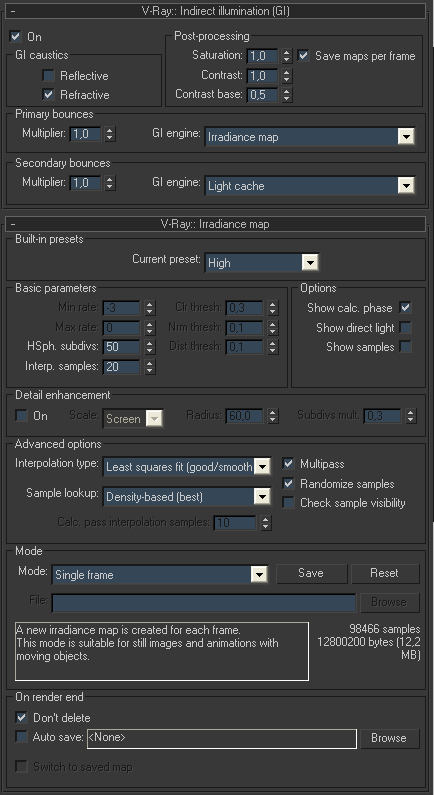This screenshot has height=795, width=434.
Task: Click the Saturation spinner arrows
Action: click(x=287, y=56)
